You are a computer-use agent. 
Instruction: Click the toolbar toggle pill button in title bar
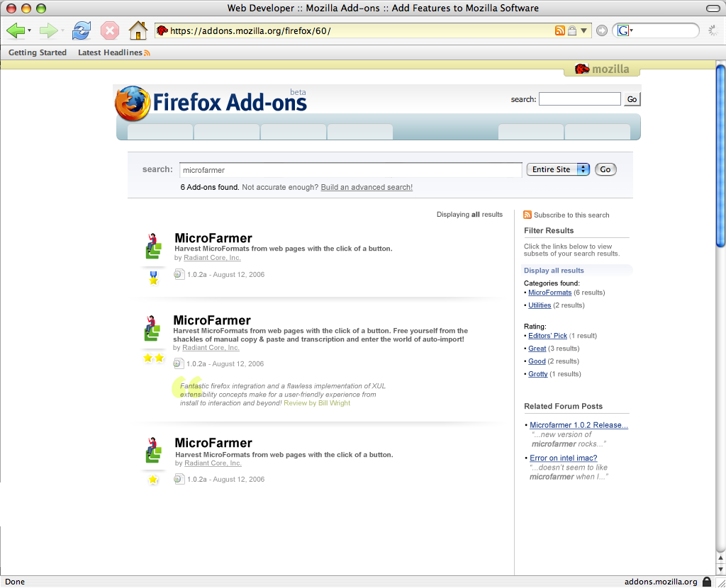[713, 9]
